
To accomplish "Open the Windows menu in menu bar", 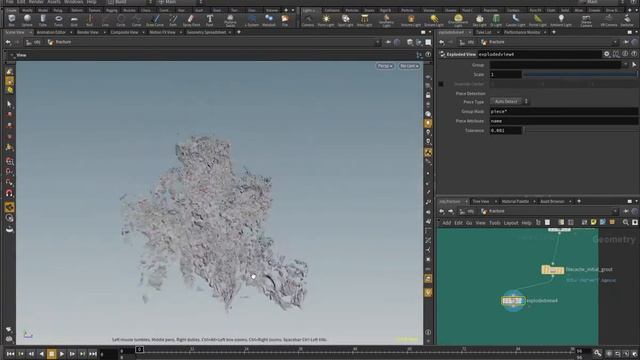I will (x=73, y=2).
